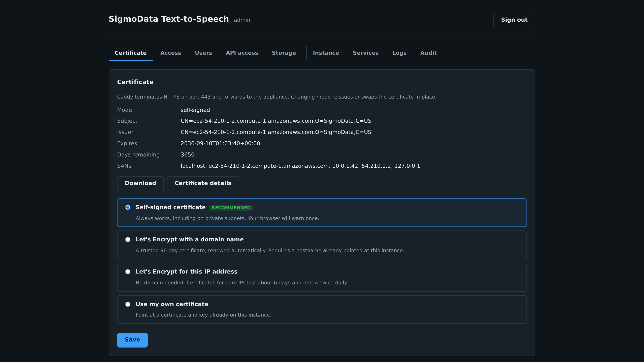Open the Instance tab
This screenshot has width=644, height=362.
(x=326, y=53)
